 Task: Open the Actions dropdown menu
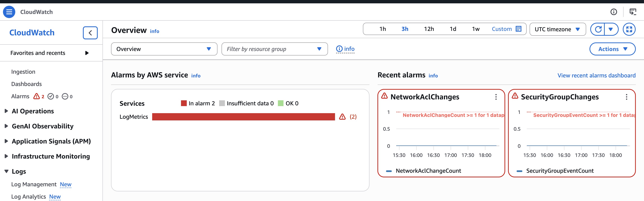[x=612, y=49]
